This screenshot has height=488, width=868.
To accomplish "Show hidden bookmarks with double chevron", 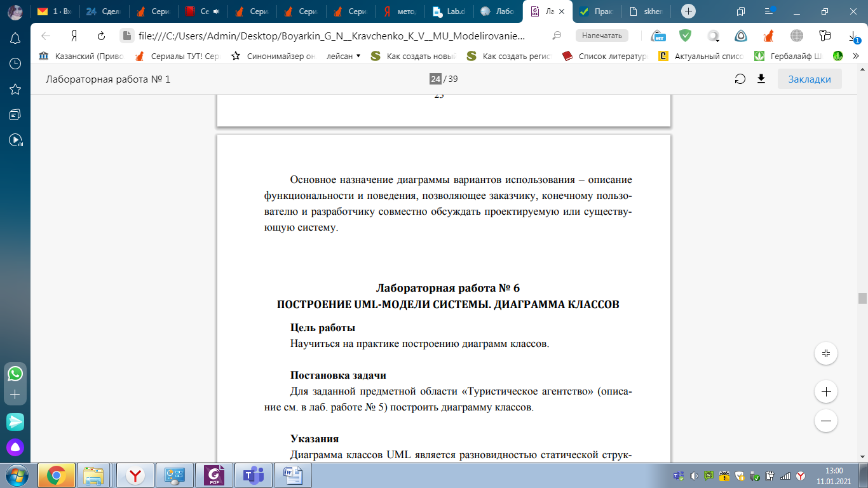I will pyautogui.click(x=856, y=56).
